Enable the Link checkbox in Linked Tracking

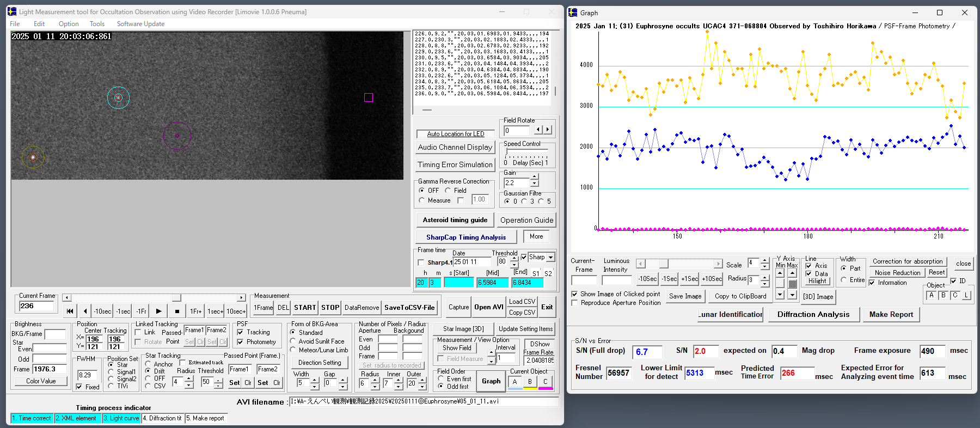(138, 332)
